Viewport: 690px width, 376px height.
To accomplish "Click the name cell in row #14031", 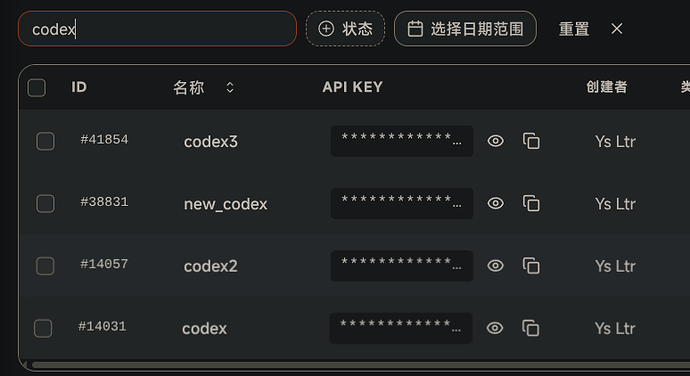I will pyautogui.click(x=205, y=329).
